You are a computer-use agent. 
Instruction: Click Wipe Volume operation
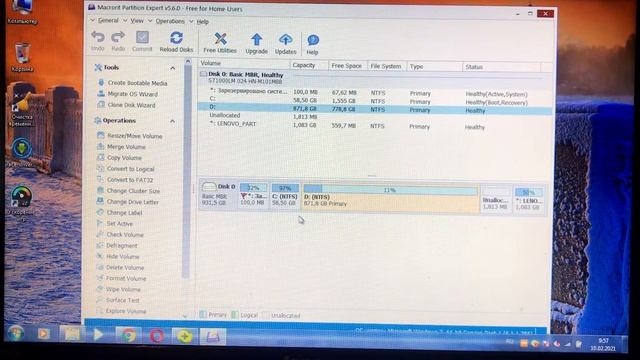[119, 289]
